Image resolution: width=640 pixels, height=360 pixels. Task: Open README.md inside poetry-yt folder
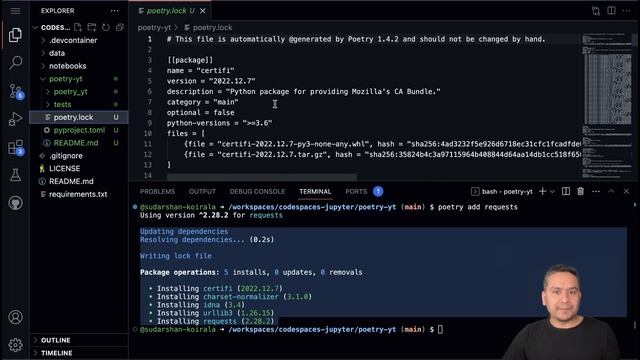(x=79, y=143)
